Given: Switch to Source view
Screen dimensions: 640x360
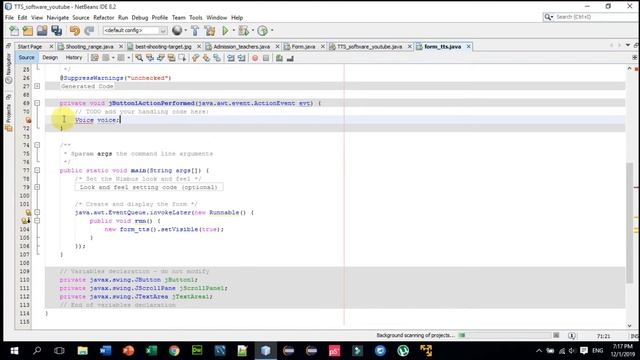Looking at the screenshot, I should point(27,58).
